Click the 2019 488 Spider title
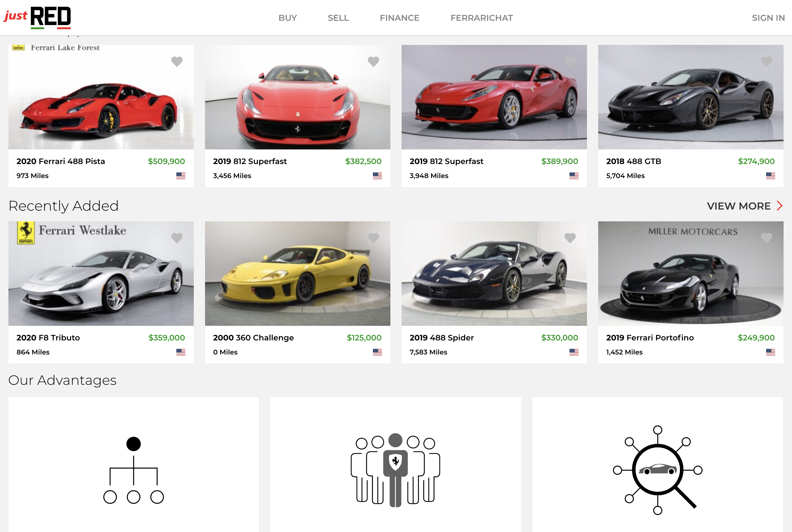 click(x=441, y=338)
